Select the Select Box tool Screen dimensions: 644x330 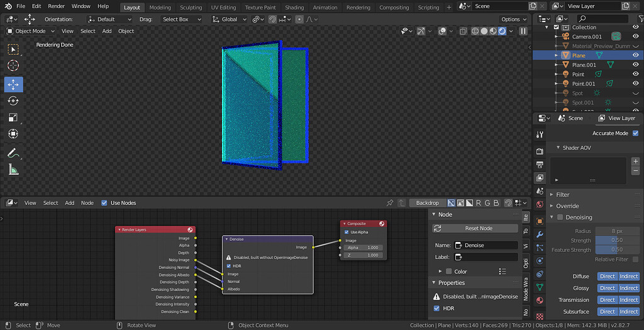coord(14,49)
